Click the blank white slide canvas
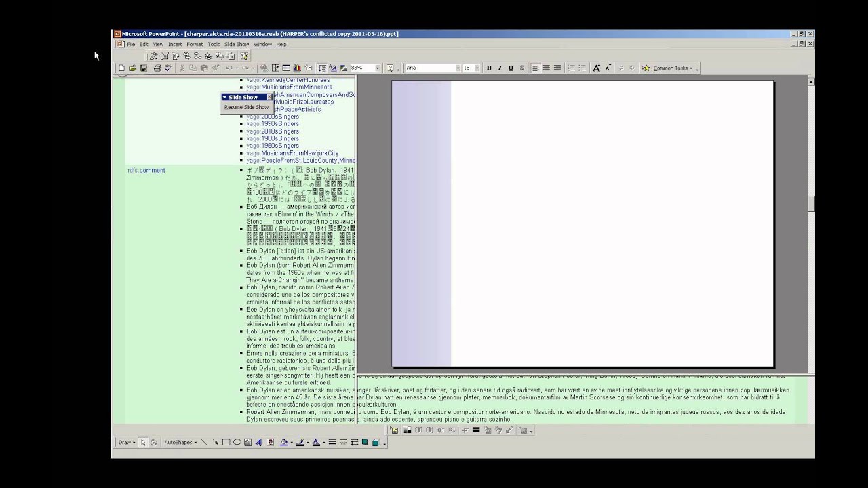This screenshot has height=488, width=868. pos(583,224)
